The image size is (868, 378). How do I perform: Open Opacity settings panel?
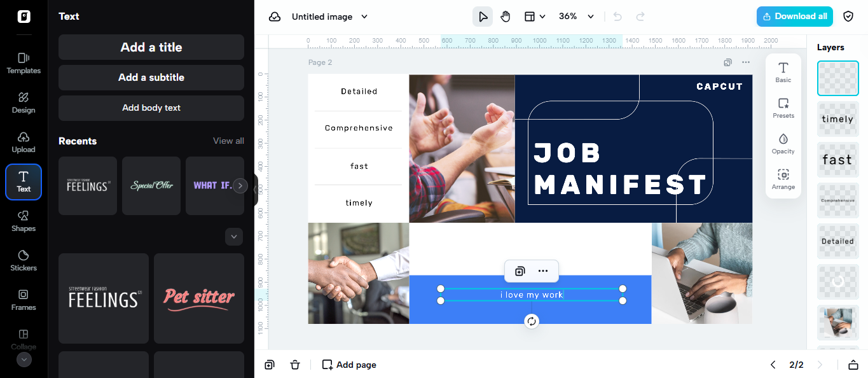click(783, 144)
